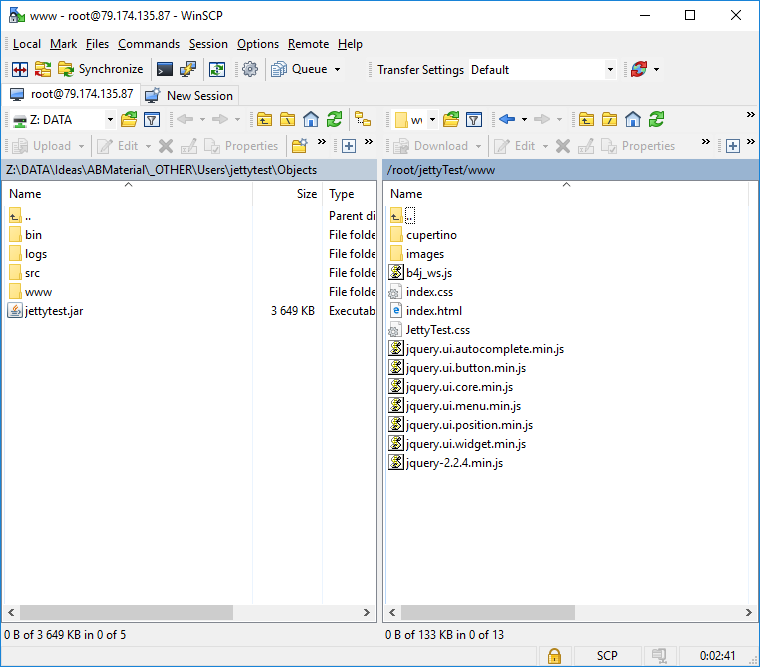Image resolution: width=760 pixels, height=667 pixels.
Task: Click the remote plus Select Files icon
Action: [x=733, y=146]
